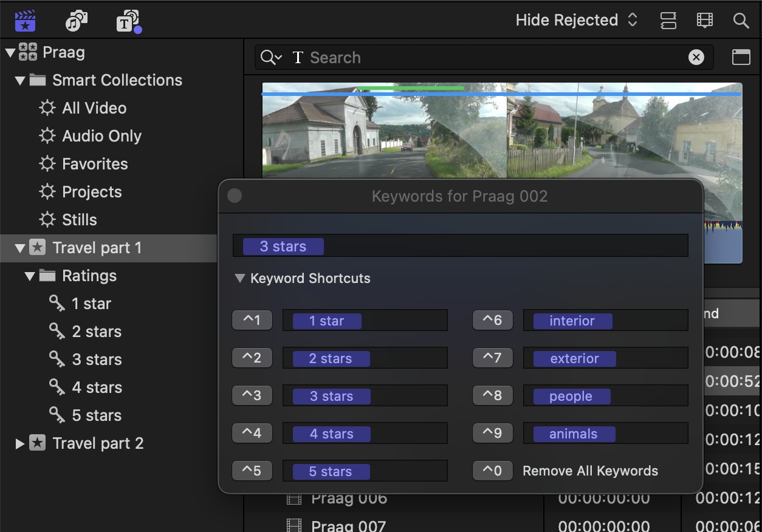762x532 pixels.
Task: Open the clip appearance filmstrip icon
Action: coord(704,21)
